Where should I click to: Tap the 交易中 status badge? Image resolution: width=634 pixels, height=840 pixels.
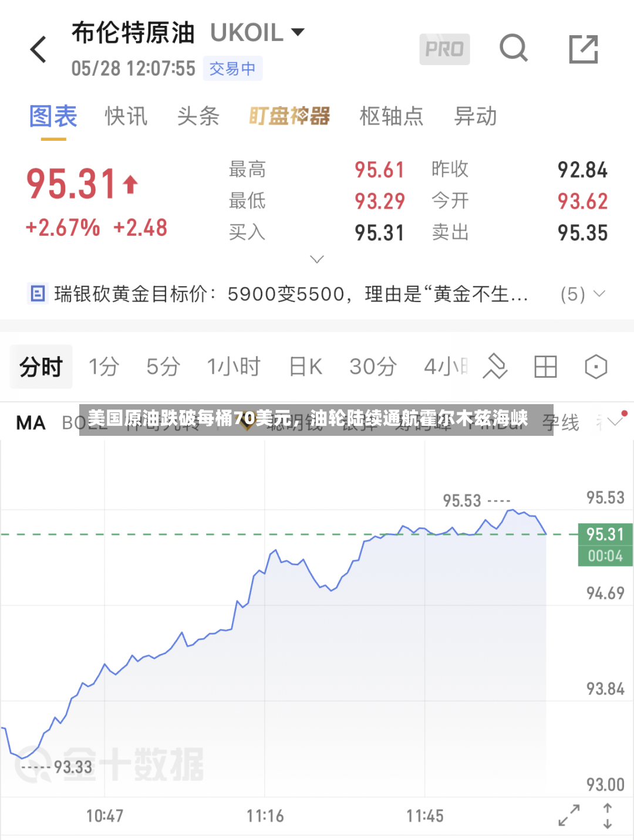[x=232, y=69]
